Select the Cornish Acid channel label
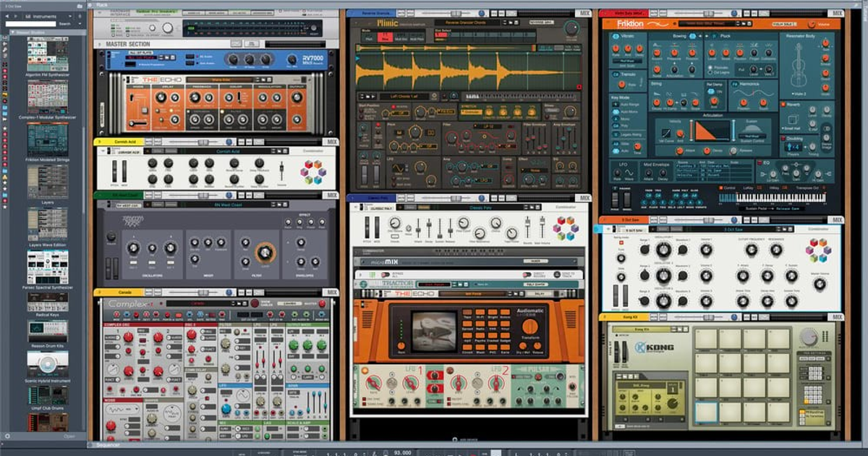 pos(126,143)
